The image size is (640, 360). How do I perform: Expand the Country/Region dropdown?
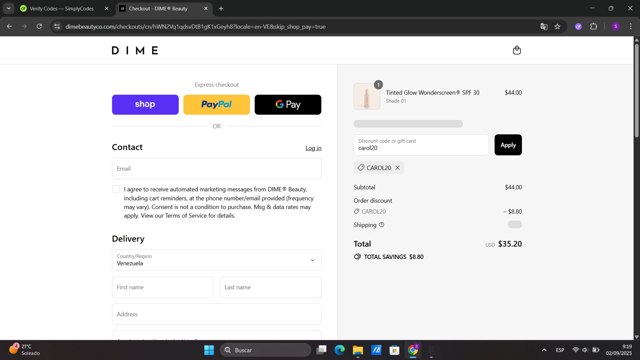pyautogui.click(x=216, y=260)
